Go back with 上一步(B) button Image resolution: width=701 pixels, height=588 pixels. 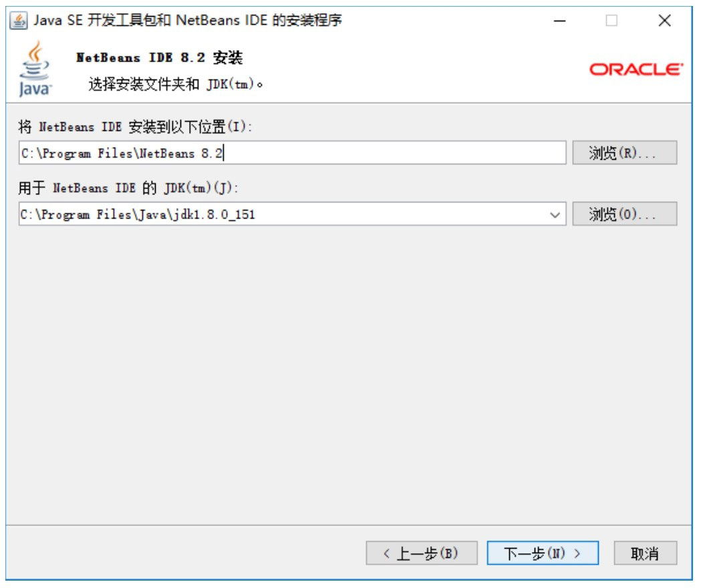(422, 553)
